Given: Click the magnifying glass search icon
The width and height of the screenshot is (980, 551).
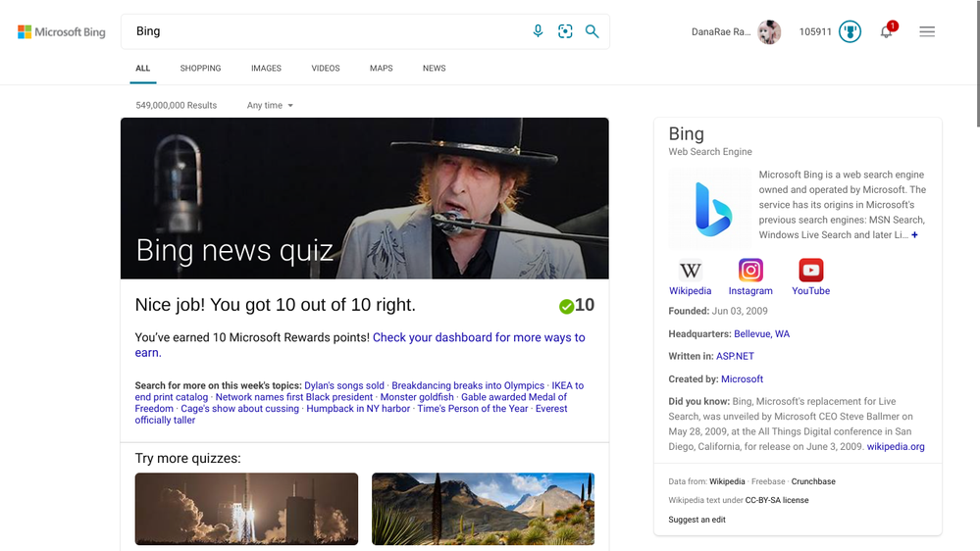Looking at the screenshot, I should [x=592, y=31].
